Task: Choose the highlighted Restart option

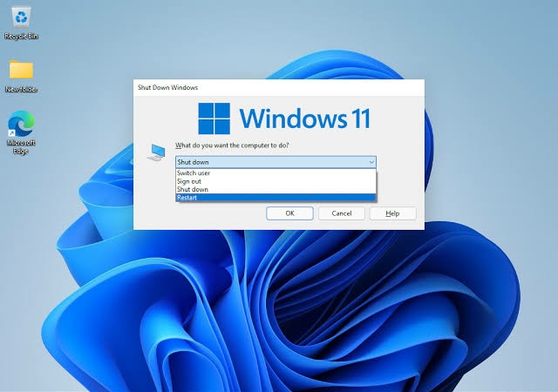Action: tap(276, 198)
